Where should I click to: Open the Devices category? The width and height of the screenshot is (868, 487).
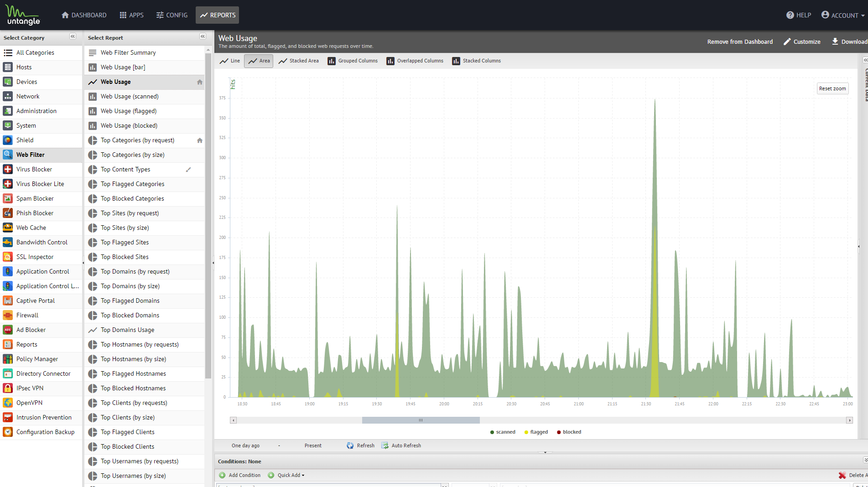(x=41, y=82)
